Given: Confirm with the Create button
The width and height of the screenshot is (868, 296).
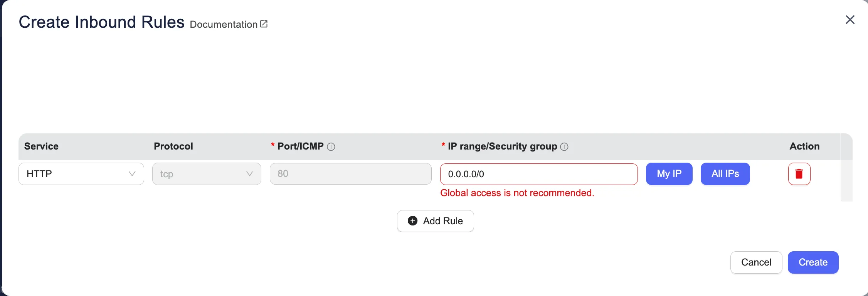Looking at the screenshot, I should 813,262.
